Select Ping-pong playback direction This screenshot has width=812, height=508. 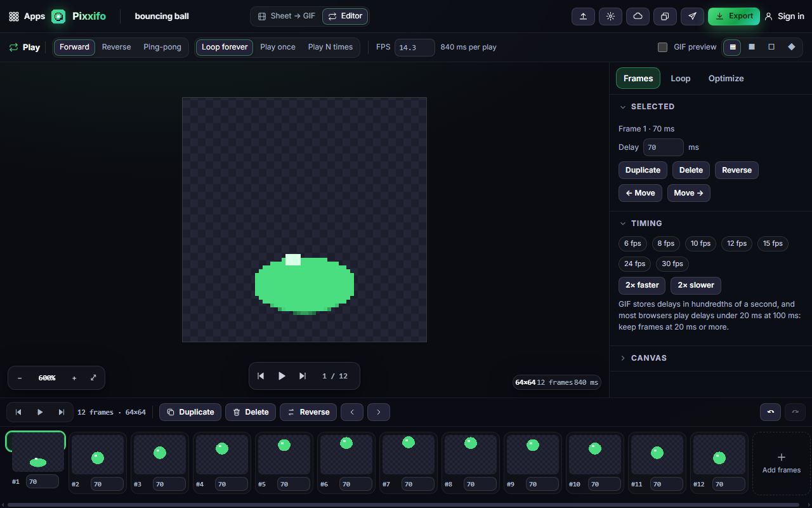162,47
